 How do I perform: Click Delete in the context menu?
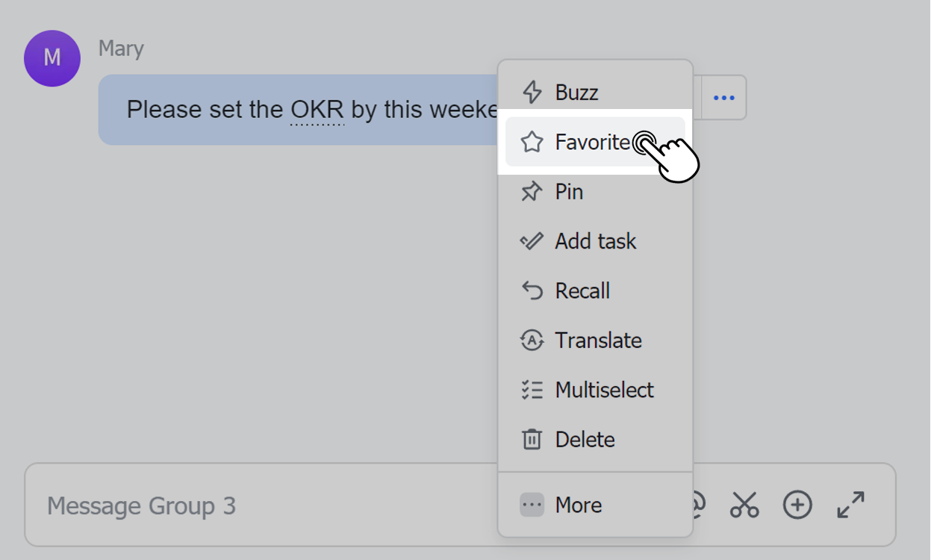click(x=584, y=439)
